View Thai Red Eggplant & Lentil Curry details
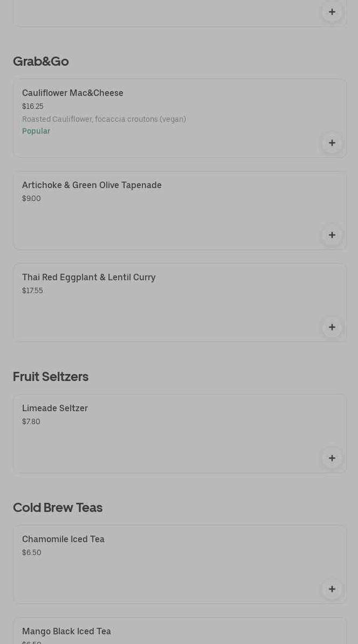Image resolution: width=358 pixels, height=644 pixels. pos(89,278)
